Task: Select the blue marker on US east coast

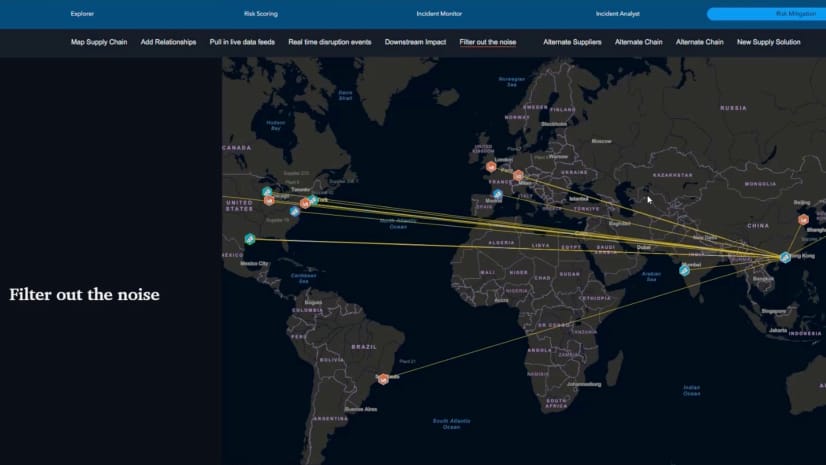Action: (294, 212)
